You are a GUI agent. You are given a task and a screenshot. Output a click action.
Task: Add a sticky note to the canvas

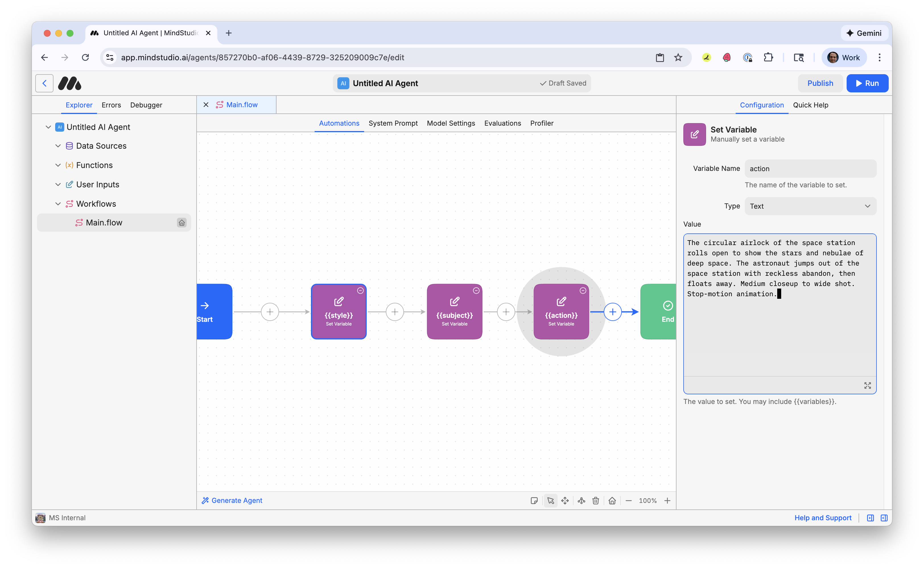[x=534, y=501]
